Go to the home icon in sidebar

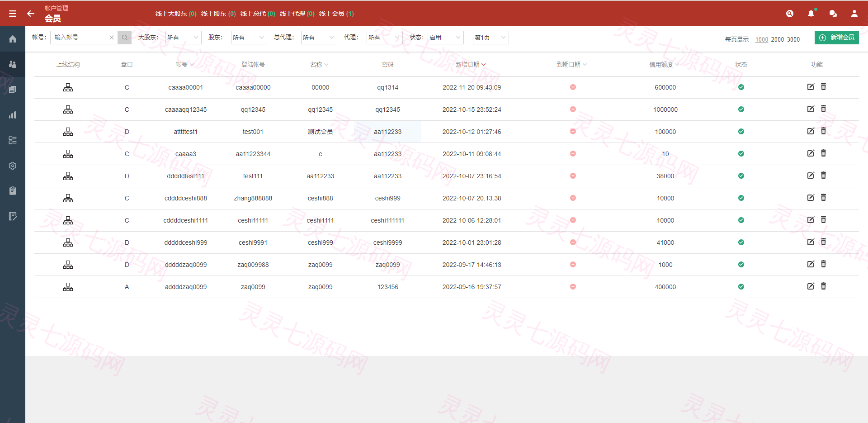13,39
